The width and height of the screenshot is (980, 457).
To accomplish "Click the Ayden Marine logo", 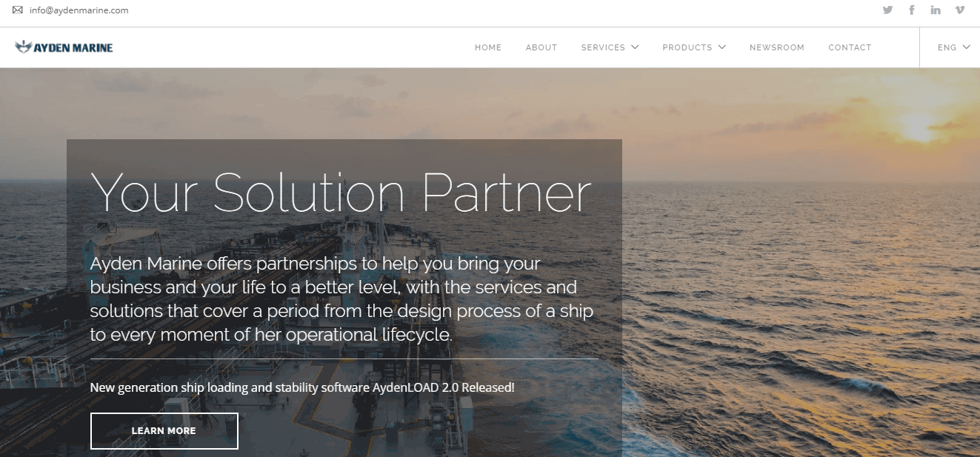I will (x=64, y=47).
